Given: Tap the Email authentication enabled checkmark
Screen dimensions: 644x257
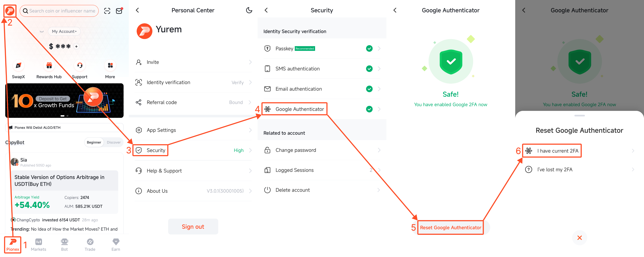Looking at the screenshot, I should [369, 89].
